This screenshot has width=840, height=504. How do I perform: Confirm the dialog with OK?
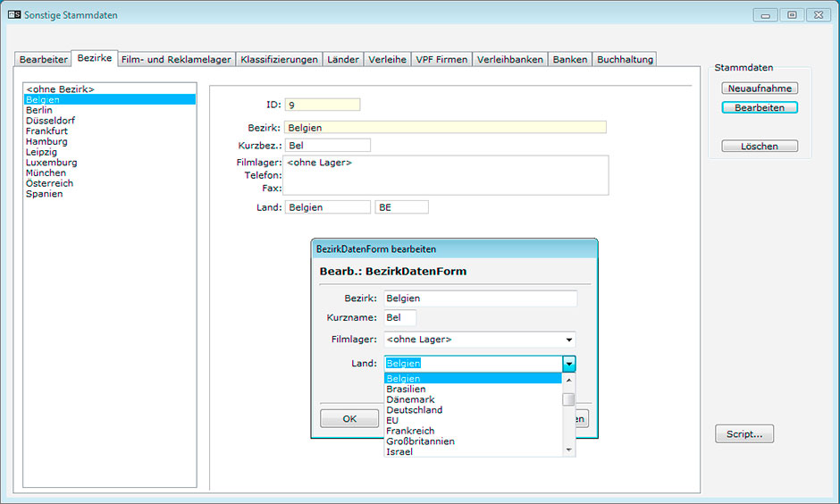point(349,419)
